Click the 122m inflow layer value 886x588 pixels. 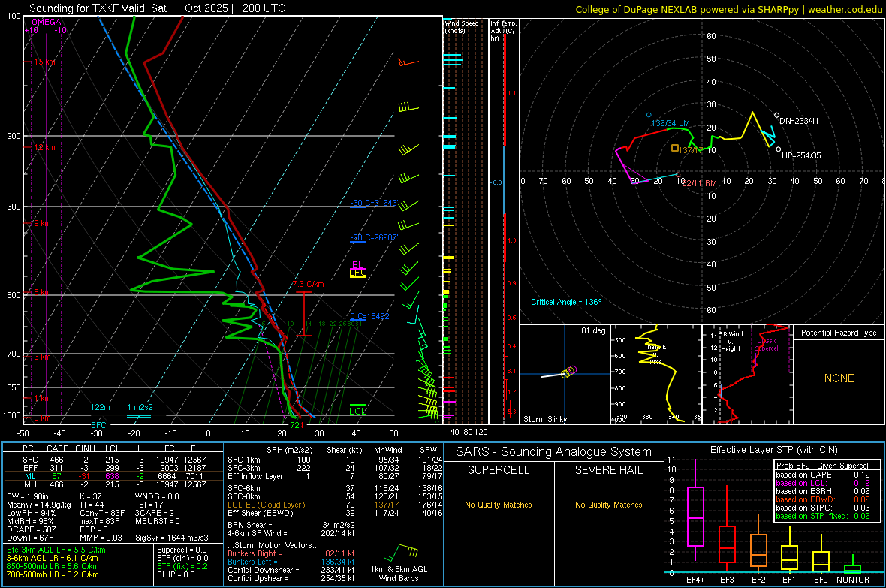tap(100, 407)
